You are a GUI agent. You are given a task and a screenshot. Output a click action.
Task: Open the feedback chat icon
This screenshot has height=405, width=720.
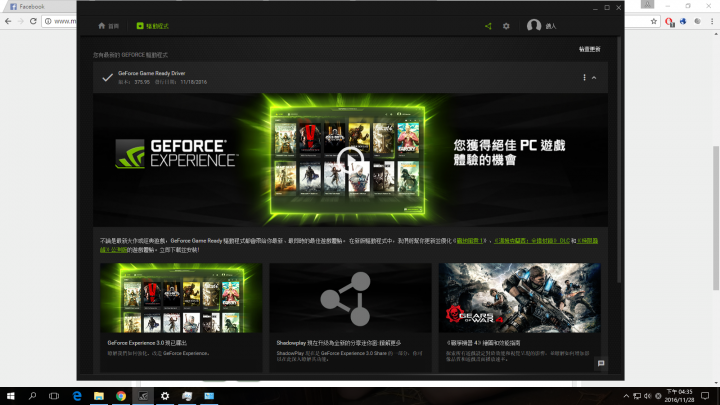(x=601, y=363)
